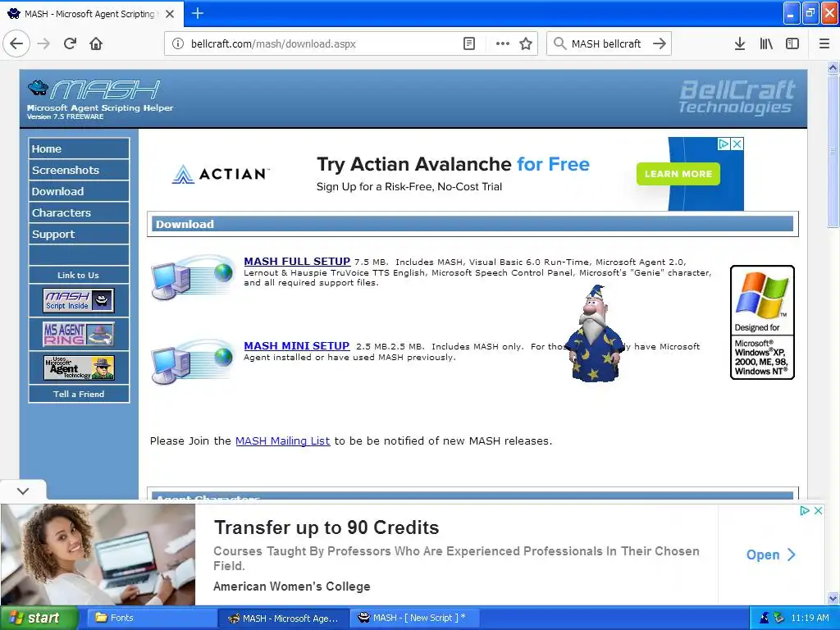
Task: Click the MASH MINI SETUP download link
Action: point(297,346)
